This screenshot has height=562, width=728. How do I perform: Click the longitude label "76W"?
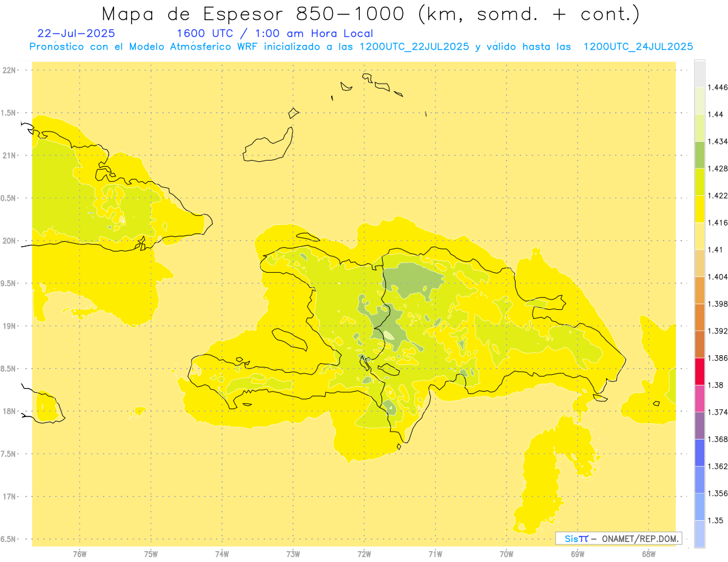[x=79, y=554]
